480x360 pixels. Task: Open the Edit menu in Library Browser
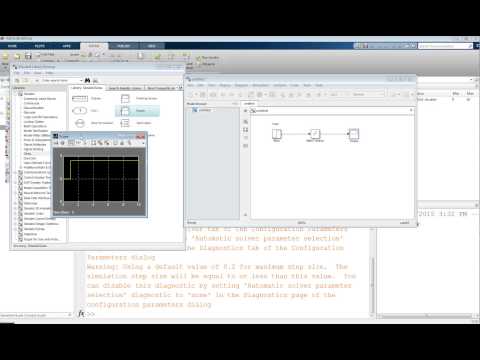coord(27,73)
